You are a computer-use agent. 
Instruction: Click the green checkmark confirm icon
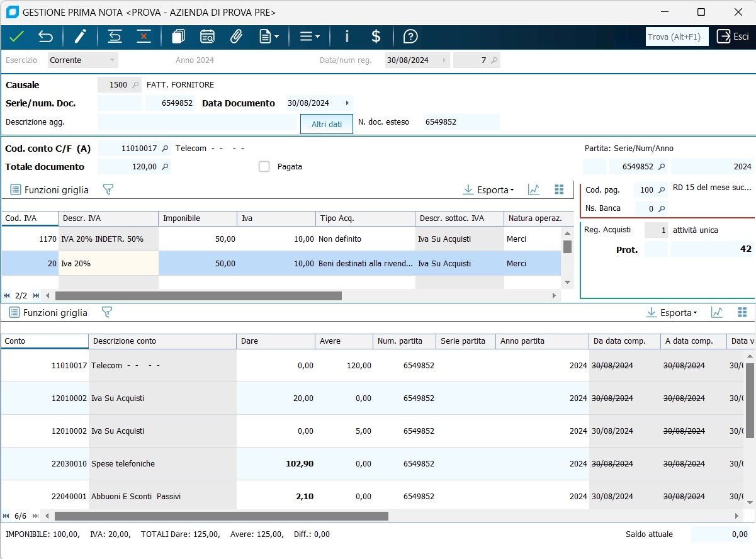pyautogui.click(x=16, y=37)
